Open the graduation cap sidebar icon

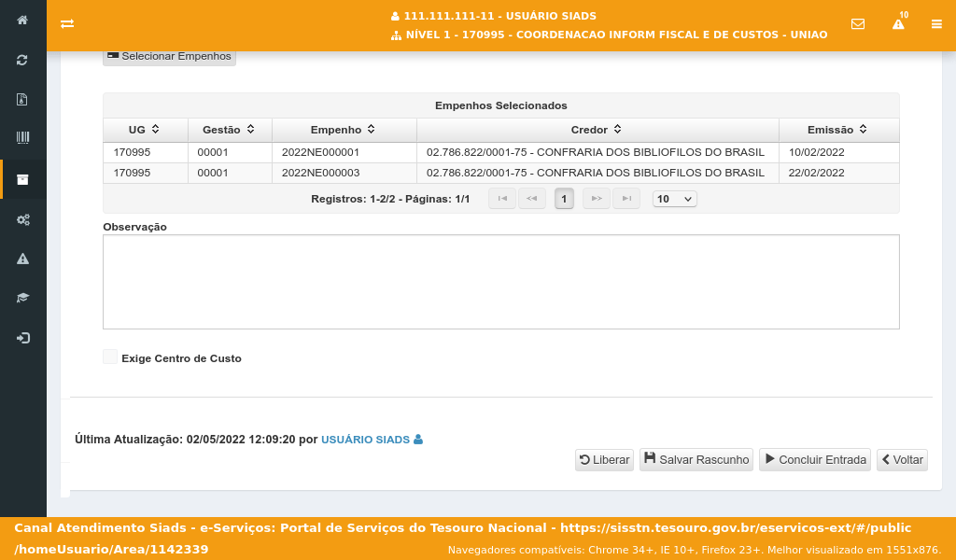point(22,298)
